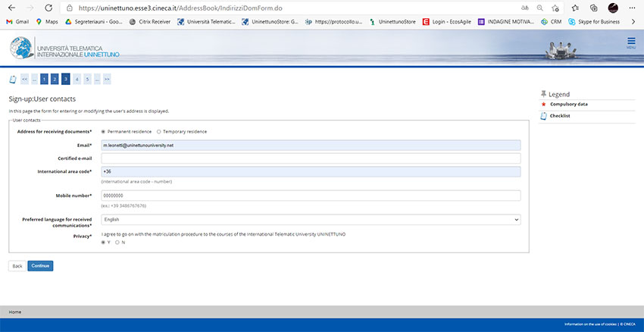
Task: Open browser Settings and more menu
Action: [631, 8]
